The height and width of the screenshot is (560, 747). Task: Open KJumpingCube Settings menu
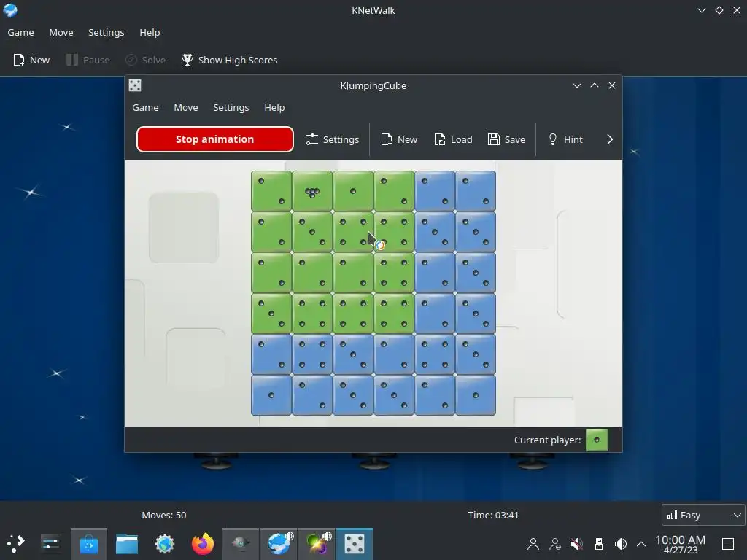231,108
